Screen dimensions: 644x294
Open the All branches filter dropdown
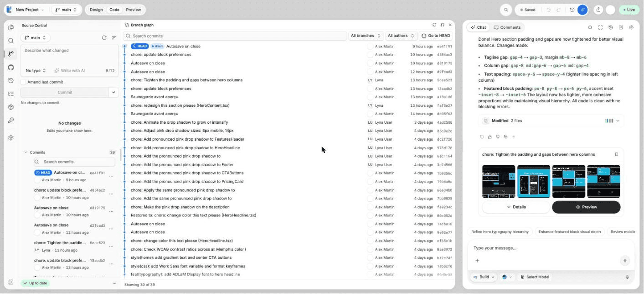pyautogui.click(x=366, y=36)
